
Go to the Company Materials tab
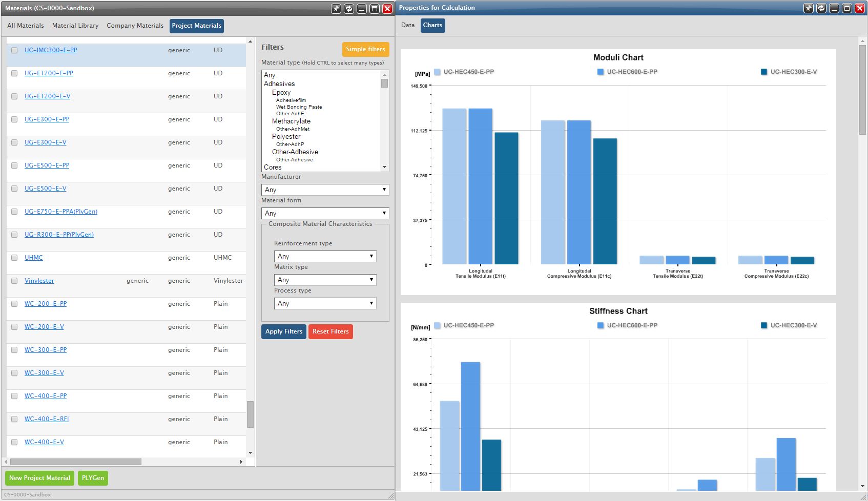click(135, 26)
